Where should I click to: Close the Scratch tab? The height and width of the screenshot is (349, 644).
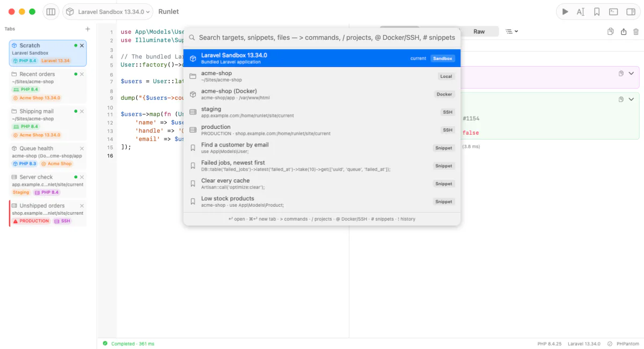tap(82, 46)
